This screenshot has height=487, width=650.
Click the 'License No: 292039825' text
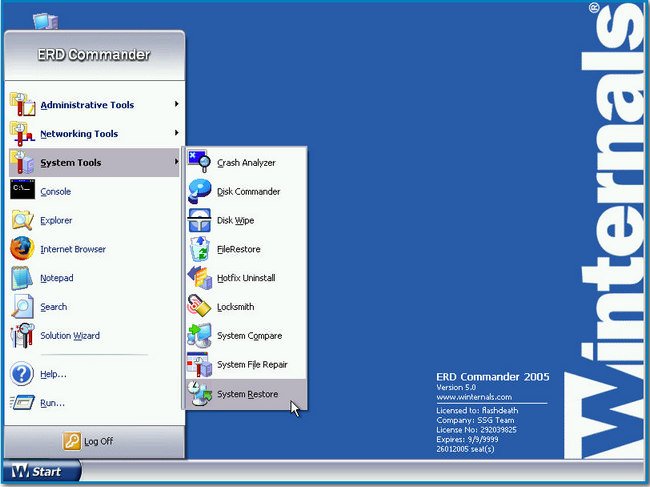[476, 429]
